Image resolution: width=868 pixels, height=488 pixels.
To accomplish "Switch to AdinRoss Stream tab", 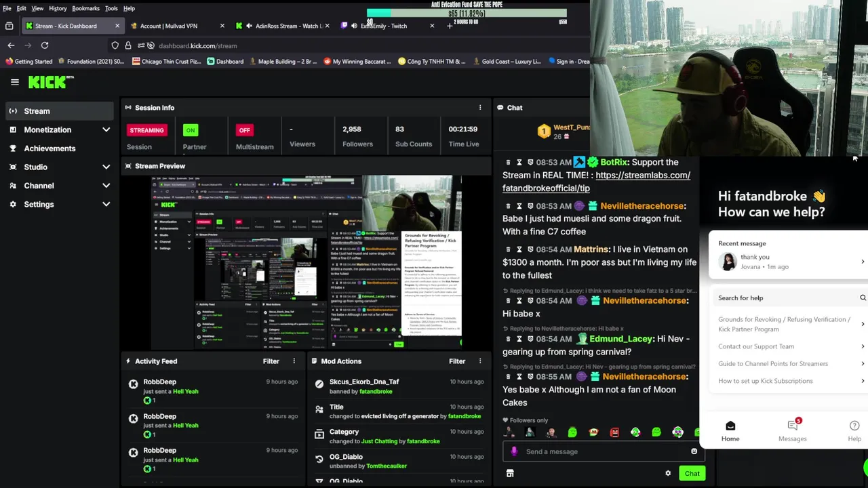I will (283, 26).
